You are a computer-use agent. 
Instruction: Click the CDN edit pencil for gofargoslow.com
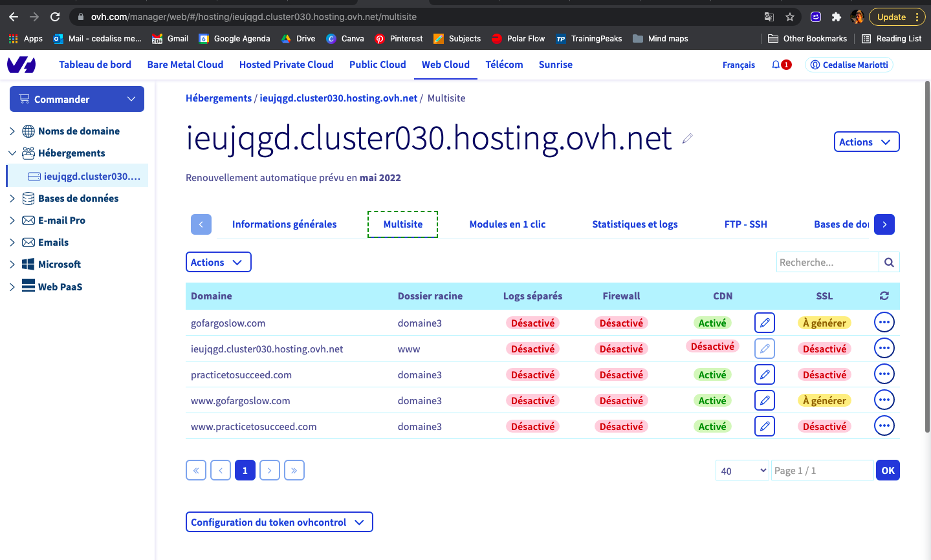764,323
